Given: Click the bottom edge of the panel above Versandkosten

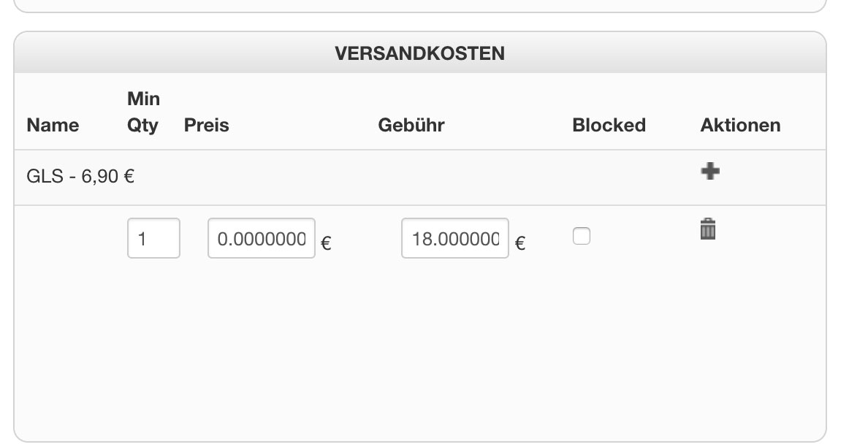Looking at the screenshot, I should click(x=419, y=10).
